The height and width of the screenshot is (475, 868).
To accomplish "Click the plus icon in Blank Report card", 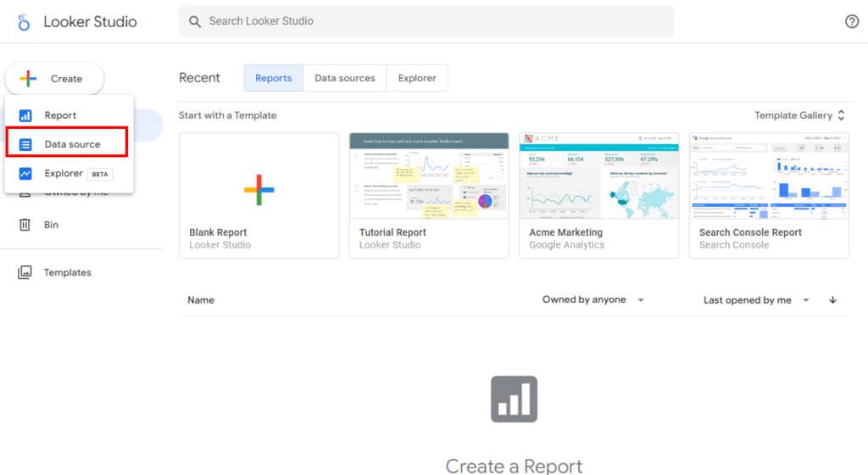I will click(x=259, y=190).
